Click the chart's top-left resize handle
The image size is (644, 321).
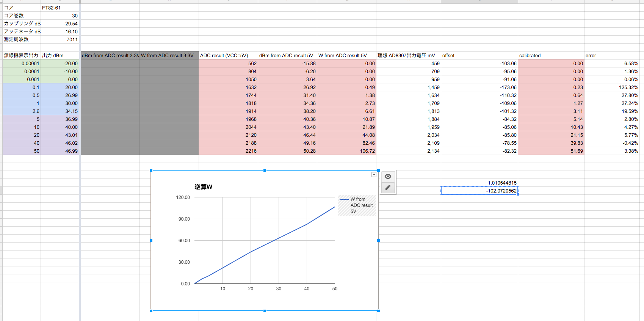(x=151, y=171)
